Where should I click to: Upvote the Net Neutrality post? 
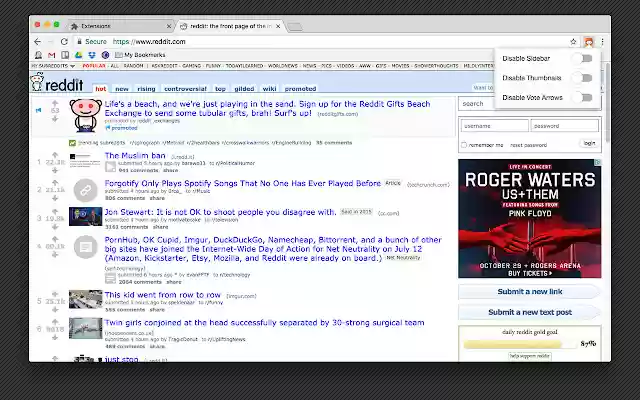pos(55,239)
